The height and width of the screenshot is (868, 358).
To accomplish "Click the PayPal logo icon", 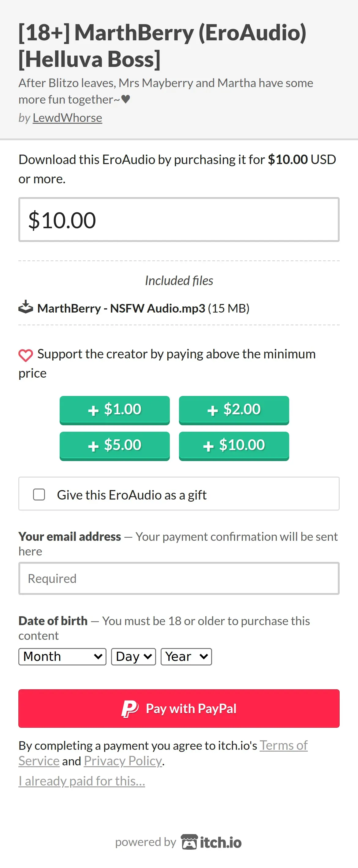I will [x=130, y=709].
